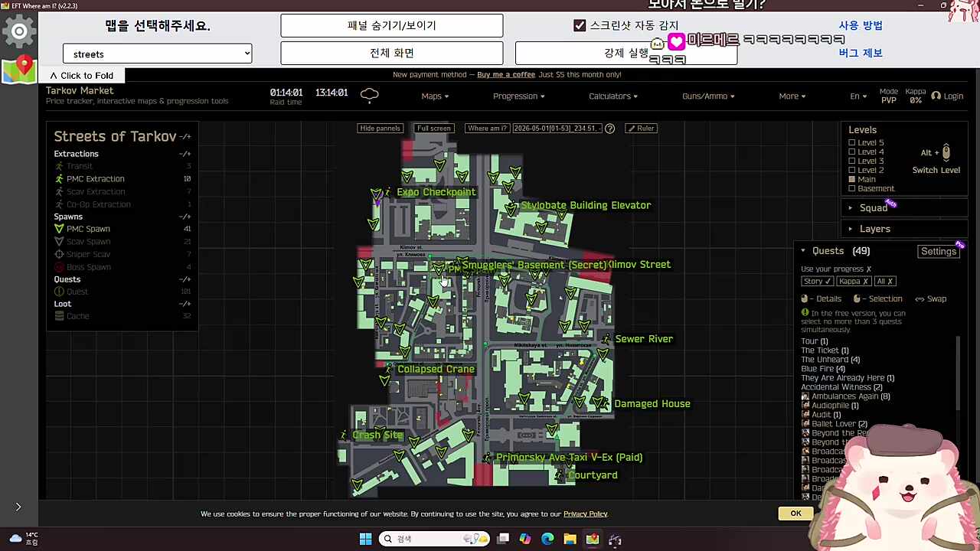Click the weather cloud icon beside the raid time
Image resolution: width=980 pixels, height=551 pixels.
pos(369,95)
